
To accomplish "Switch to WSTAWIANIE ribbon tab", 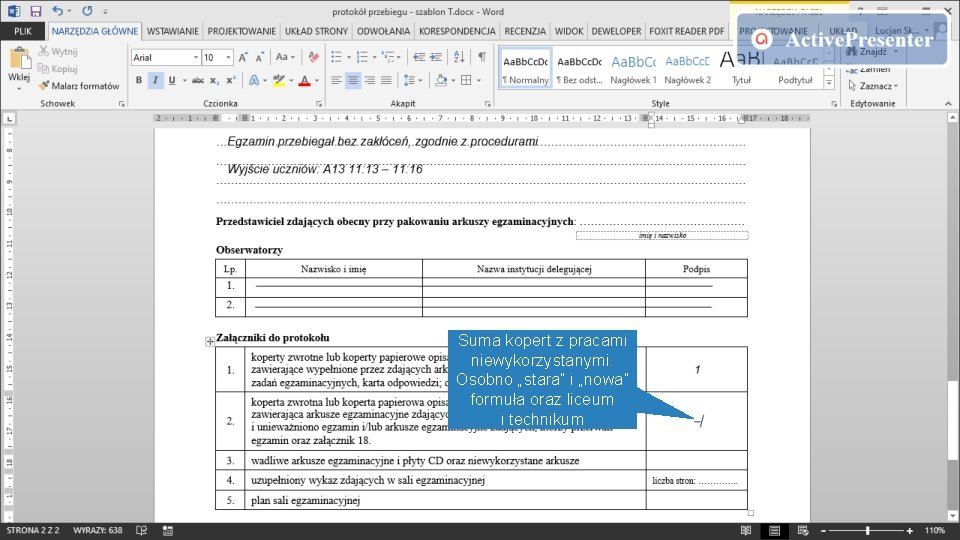I will [x=173, y=31].
